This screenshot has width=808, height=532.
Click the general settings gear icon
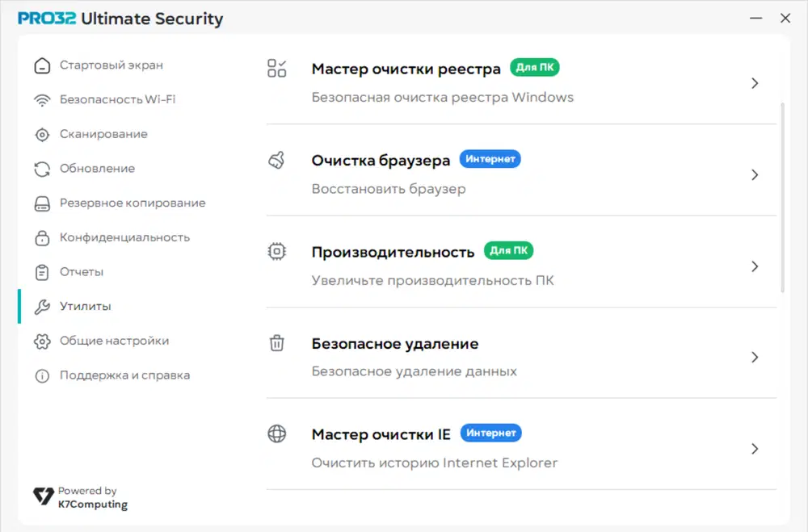(42, 341)
